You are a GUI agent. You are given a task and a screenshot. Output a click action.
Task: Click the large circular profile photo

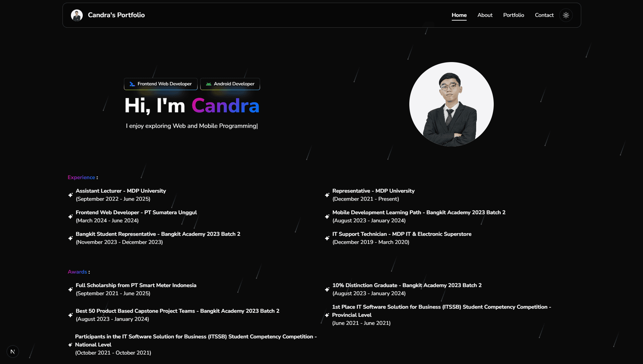pos(451,104)
